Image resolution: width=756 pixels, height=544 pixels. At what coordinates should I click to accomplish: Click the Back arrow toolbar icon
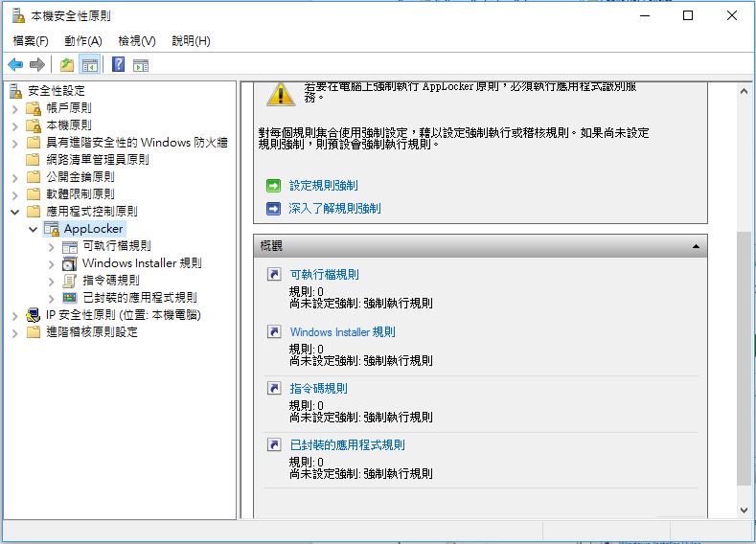pos(15,64)
